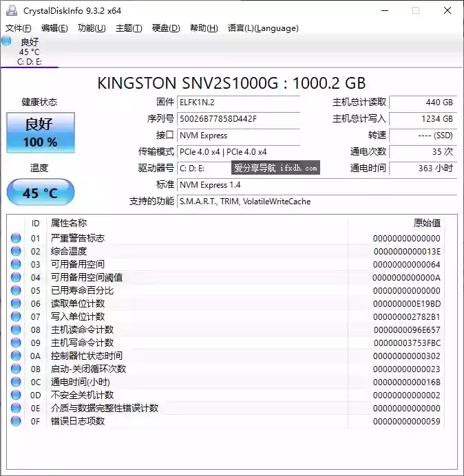Screen dimensions: 464x476
Task: Click the status orb for row 07 写入单位计数
Action: click(x=16, y=316)
